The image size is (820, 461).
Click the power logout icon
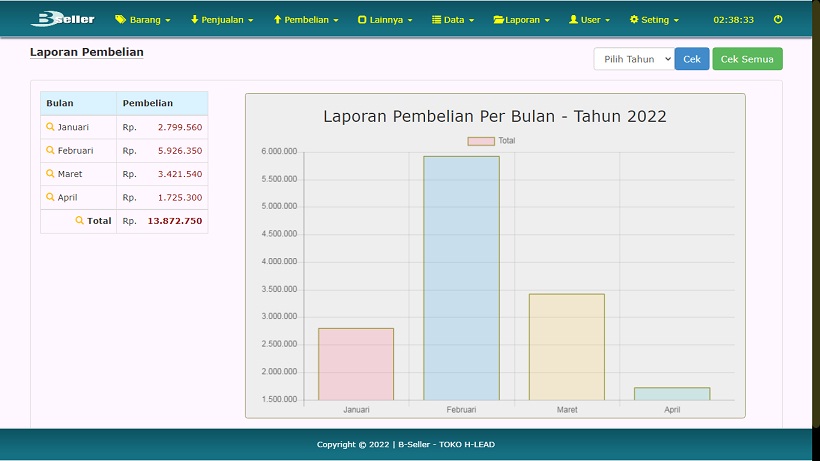tap(778, 19)
